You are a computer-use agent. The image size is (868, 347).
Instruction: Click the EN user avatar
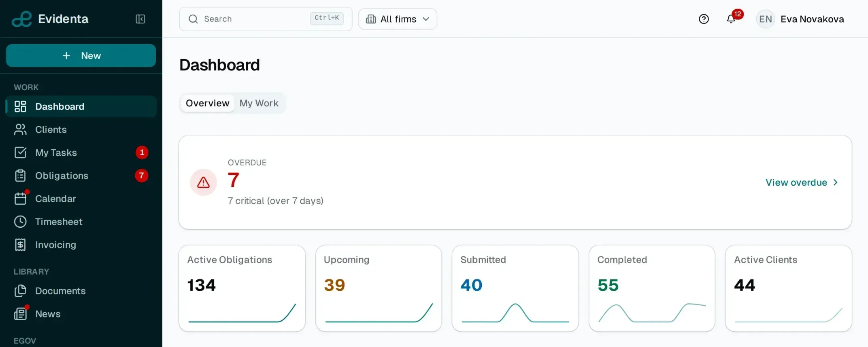coord(765,19)
